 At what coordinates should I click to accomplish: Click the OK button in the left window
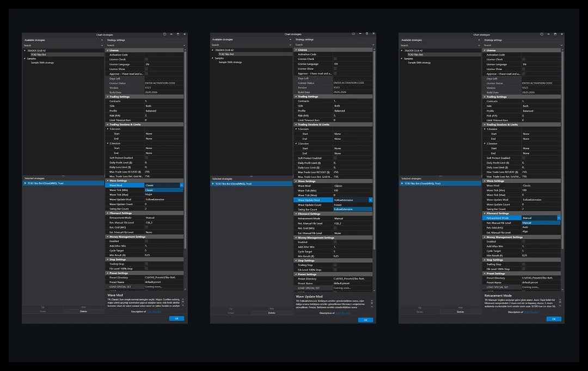point(176,319)
